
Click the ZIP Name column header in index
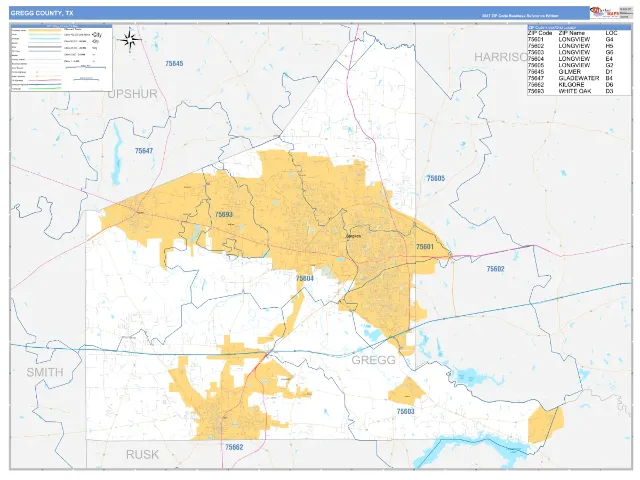tap(571, 33)
